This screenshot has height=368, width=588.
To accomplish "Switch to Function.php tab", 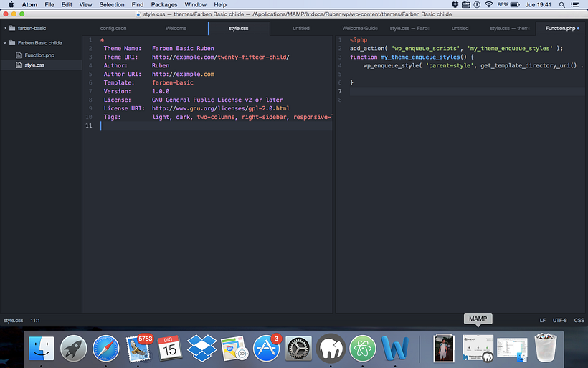I will coord(560,28).
